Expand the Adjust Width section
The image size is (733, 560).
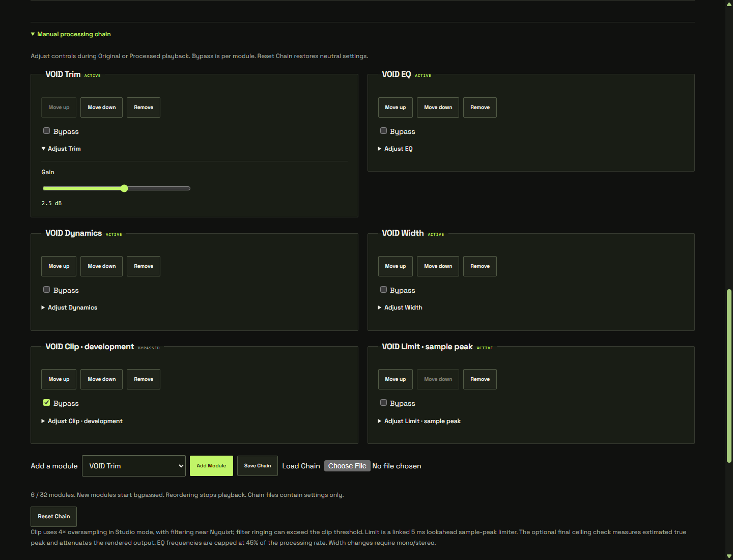coord(400,307)
